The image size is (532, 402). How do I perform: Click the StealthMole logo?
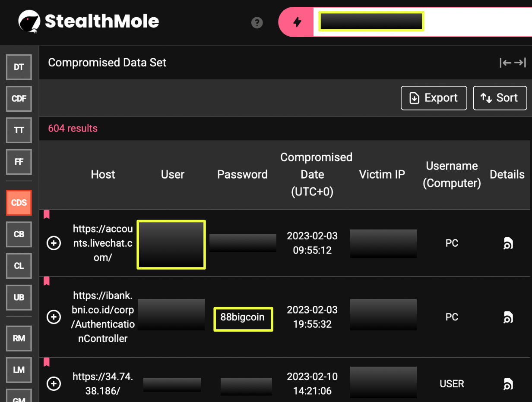pyautogui.click(x=89, y=21)
